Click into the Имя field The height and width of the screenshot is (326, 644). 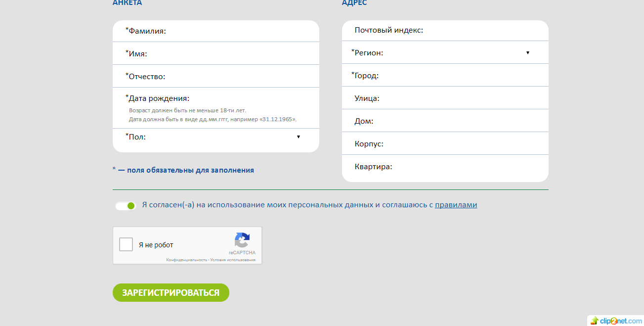(x=227, y=54)
